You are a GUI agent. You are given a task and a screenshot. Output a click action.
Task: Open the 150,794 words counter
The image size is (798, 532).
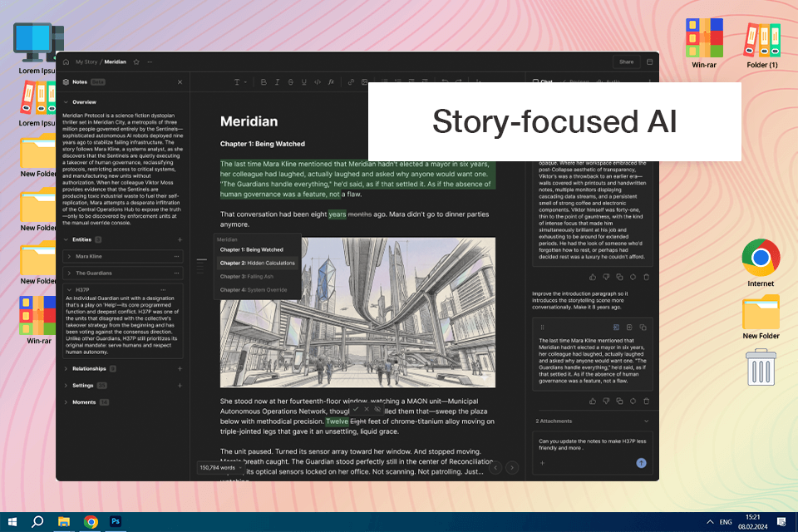click(x=220, y=467)
